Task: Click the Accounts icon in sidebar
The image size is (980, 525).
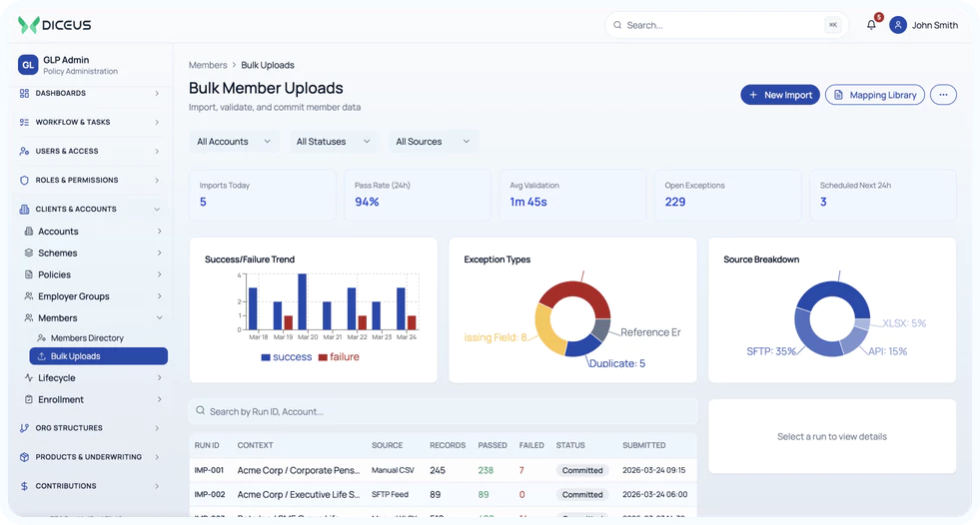Action: pos(29,231)
